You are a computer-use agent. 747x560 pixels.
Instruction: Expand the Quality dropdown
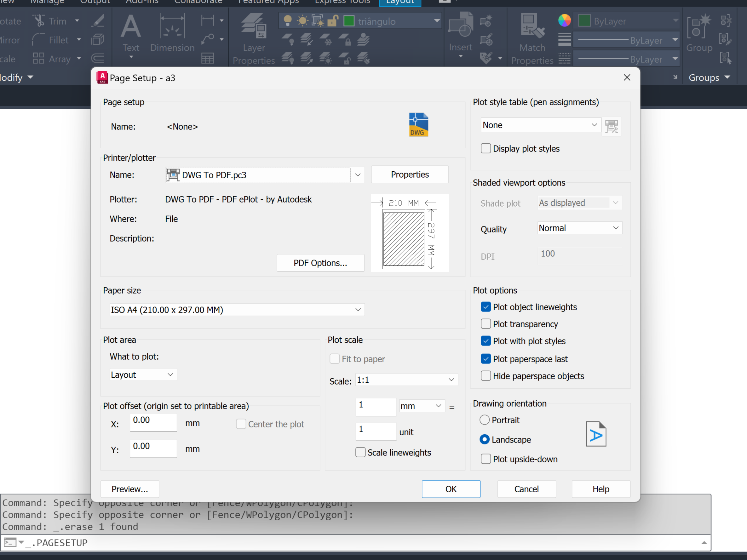[615, 228]
